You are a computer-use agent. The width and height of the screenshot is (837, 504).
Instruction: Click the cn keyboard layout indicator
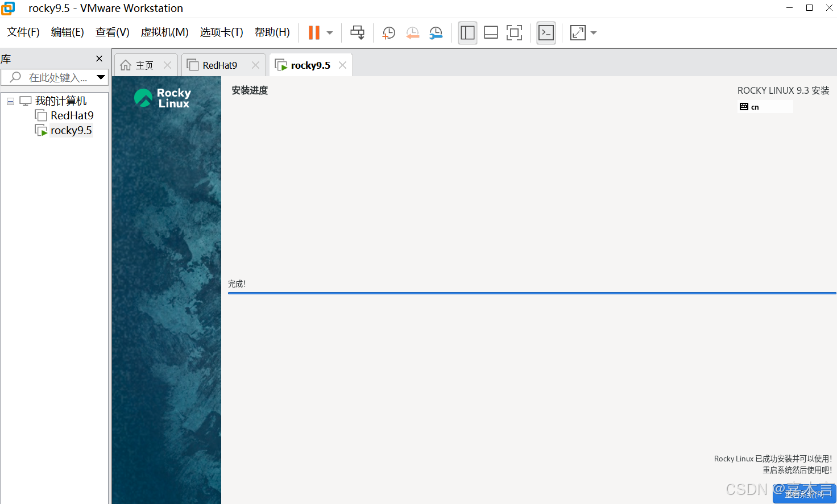[765, 107]
